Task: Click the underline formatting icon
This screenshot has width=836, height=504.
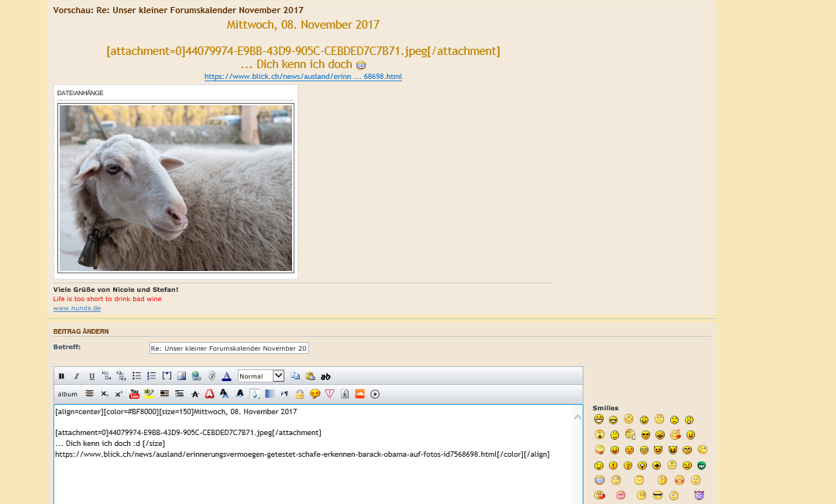Action: (x=91, y=376)
